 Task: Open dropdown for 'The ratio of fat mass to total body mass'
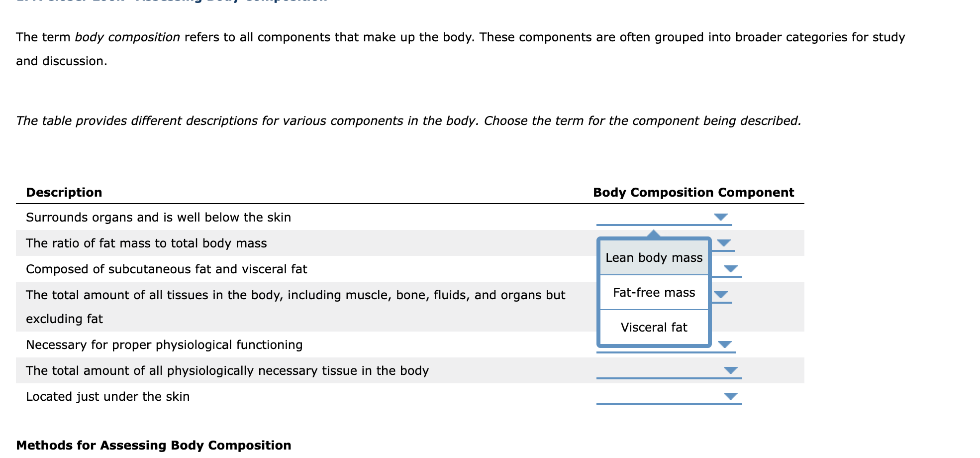pos(723,243)
